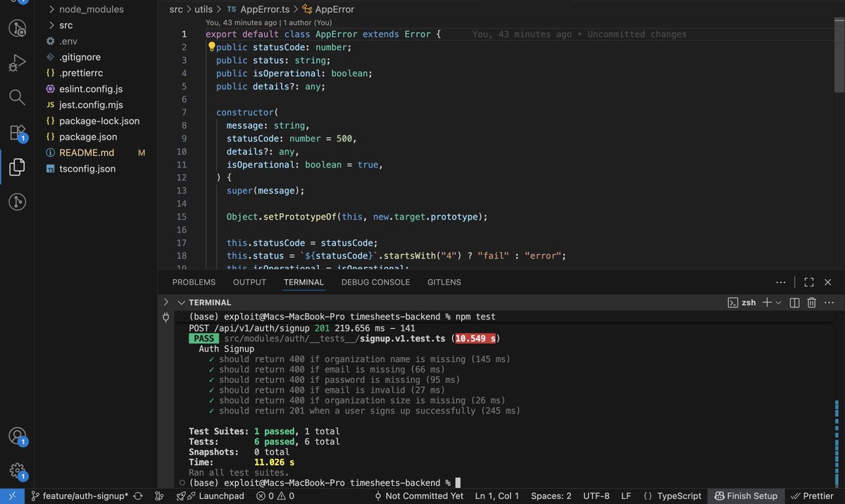Open Launchpad from status bar
The image size is (845, 504).
(x=210, y=496)
